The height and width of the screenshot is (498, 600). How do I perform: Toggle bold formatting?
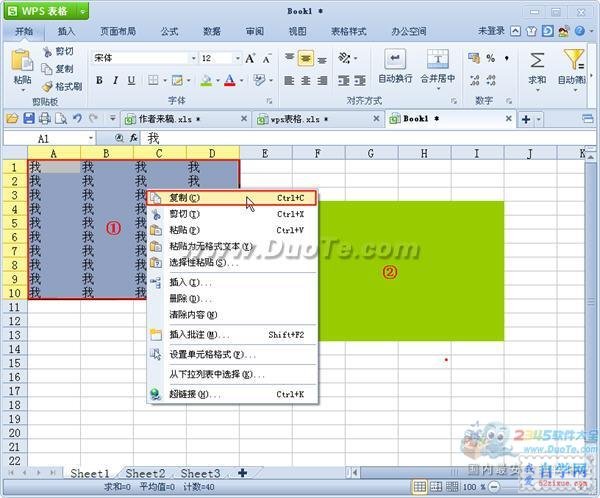coord(99,80)
